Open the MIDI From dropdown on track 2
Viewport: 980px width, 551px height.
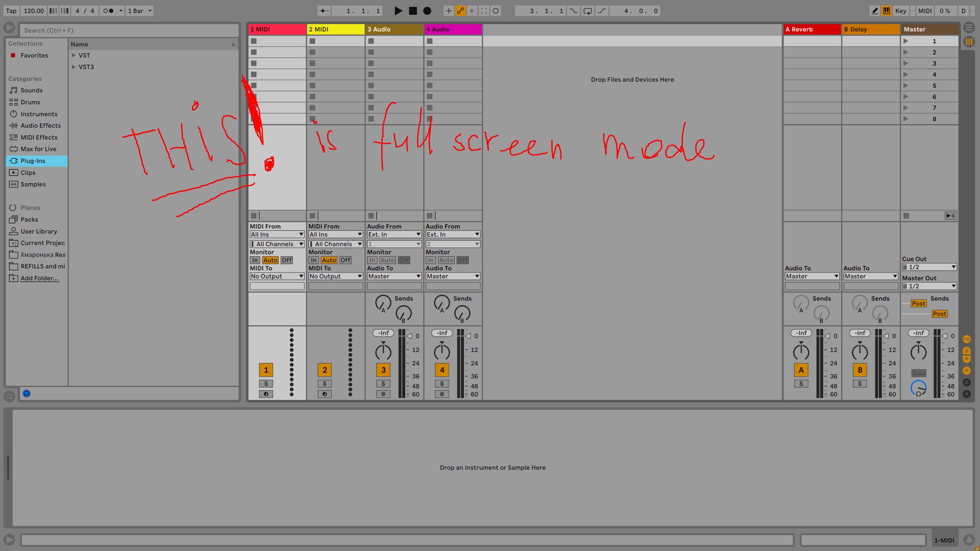tap(335, 234)
